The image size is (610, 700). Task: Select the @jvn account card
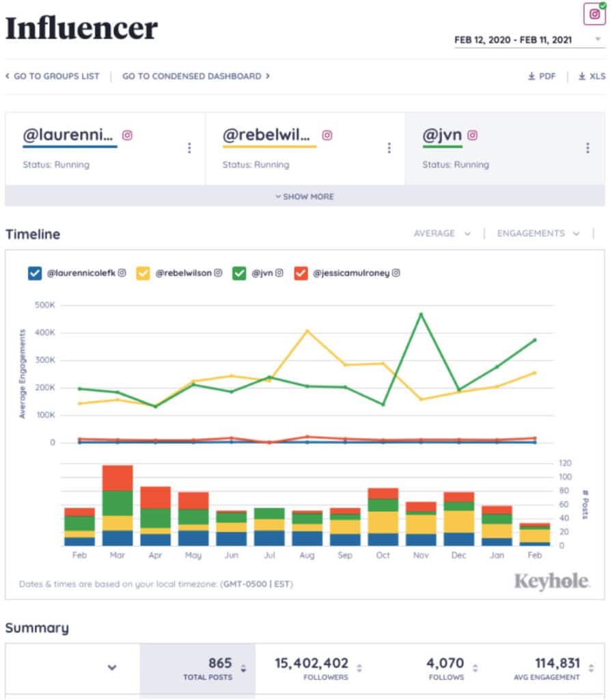click(505, 148)
